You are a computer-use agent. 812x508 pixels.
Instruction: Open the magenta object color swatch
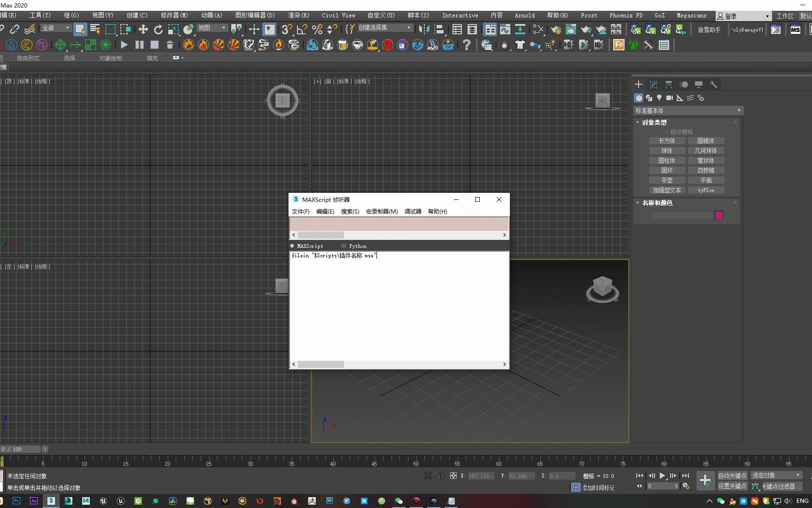718,215
